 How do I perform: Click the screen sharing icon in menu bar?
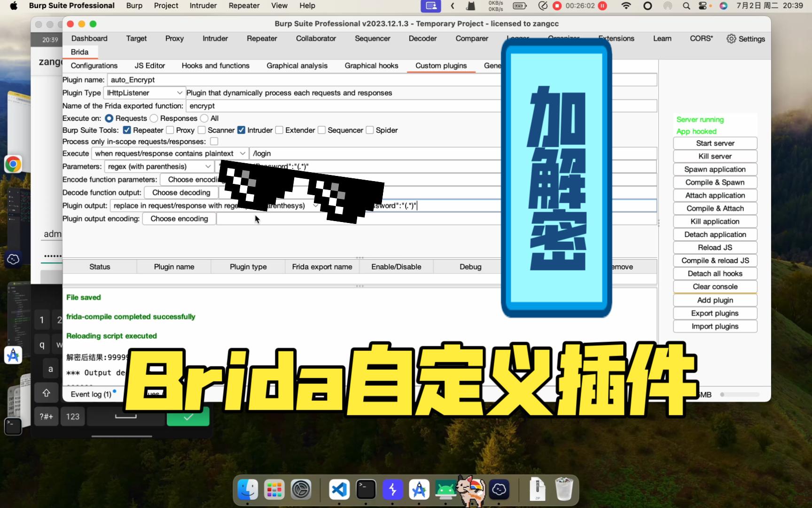tap(431, 6)
